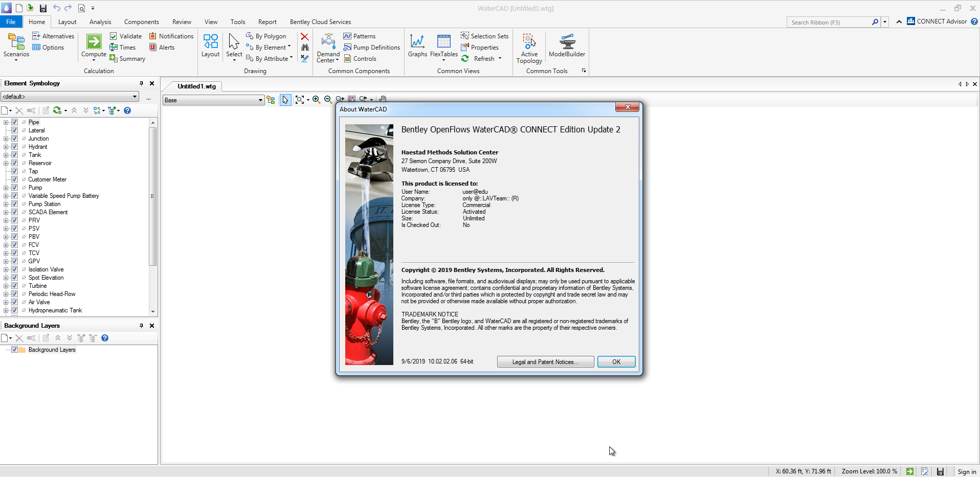Open Patterns component
This screenshot has height=477, width=980.
click(360, 36)
